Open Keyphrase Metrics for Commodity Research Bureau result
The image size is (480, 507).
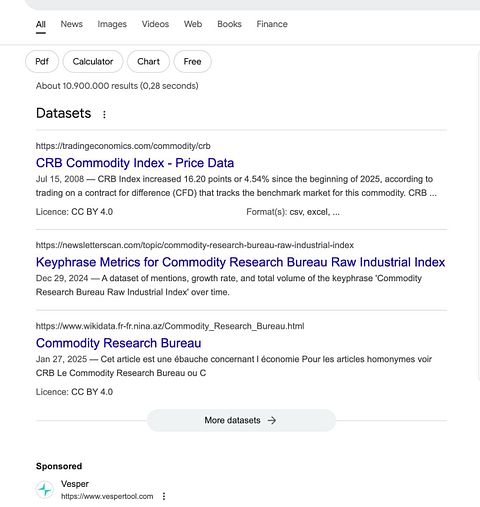tap(240, 262)
